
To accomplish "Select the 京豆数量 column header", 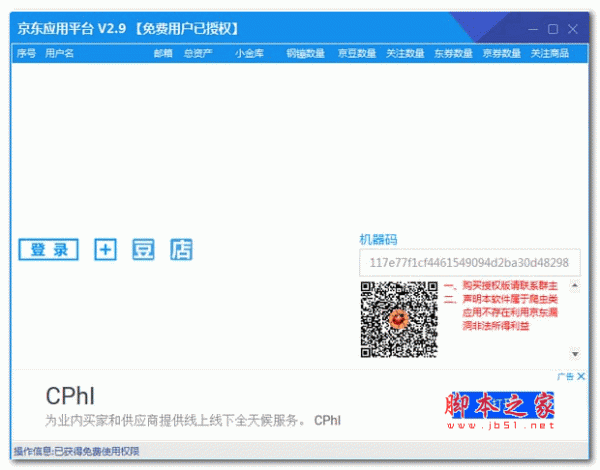I will pos(357,53).
